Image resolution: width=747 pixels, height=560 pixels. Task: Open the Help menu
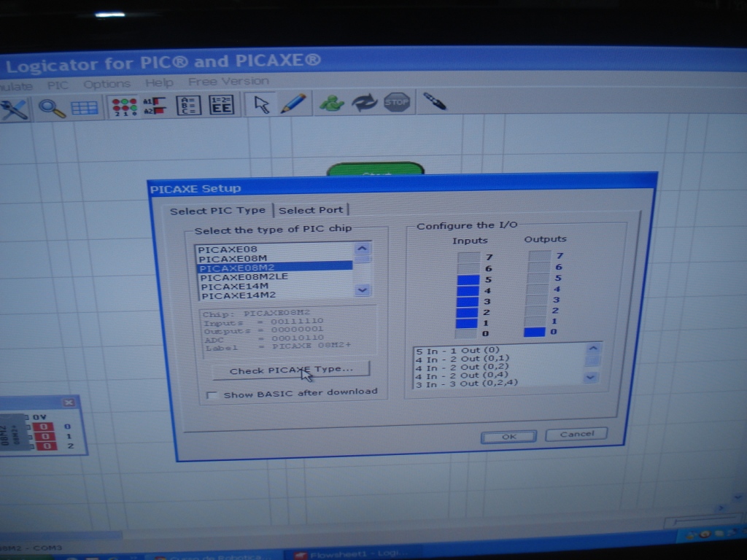tap(159, 83)
